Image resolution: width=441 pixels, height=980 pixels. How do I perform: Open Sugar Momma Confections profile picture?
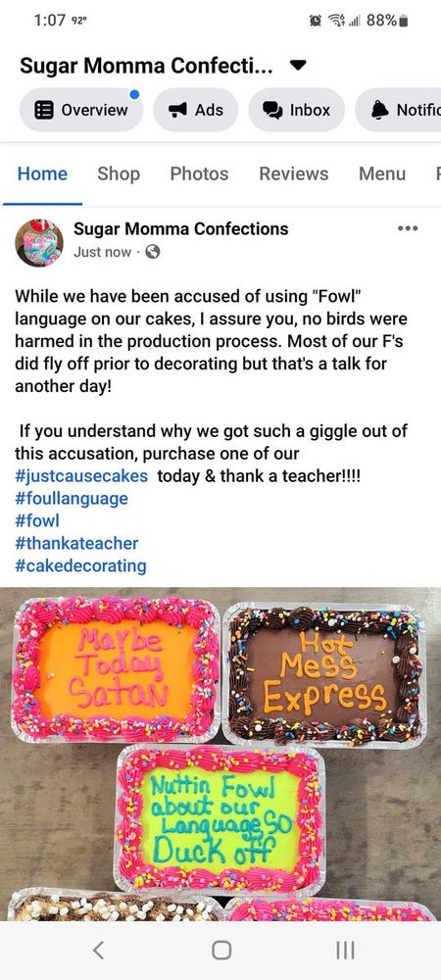click(x=39, y=243)
